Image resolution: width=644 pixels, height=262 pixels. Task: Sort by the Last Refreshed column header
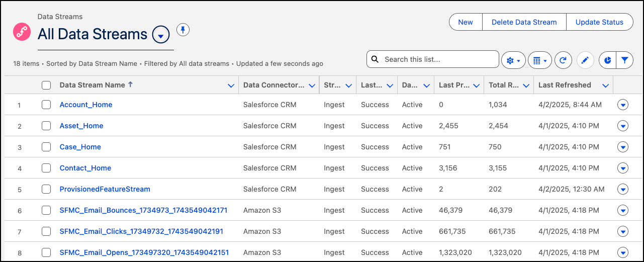coord(565,85)
